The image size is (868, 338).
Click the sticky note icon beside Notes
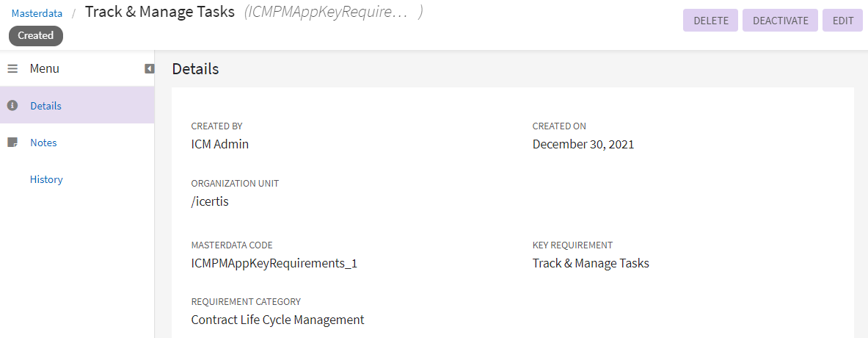tap(12, 143)
